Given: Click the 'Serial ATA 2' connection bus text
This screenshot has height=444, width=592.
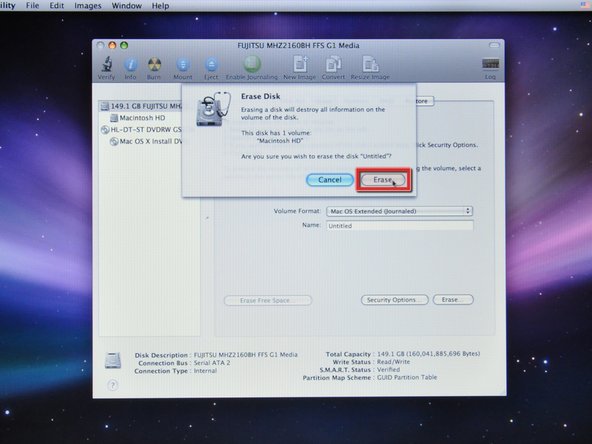Looking at the screenshot, I should (x=212, y=363).
